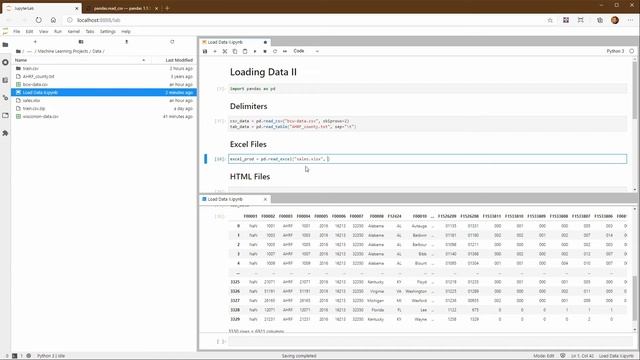Screen dimensions: 640x360
Task: Click the read_excel code cell input
Action: (x=427, y=159)
